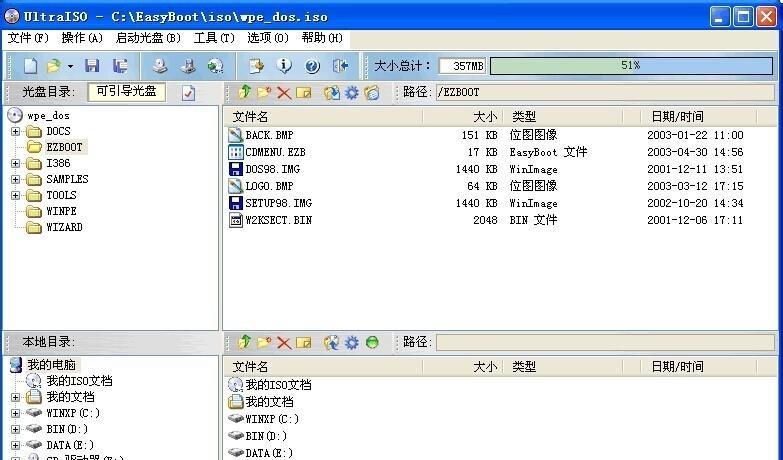Open the 帮助(H) menu
783x460 pixels.
coord(322,38)
